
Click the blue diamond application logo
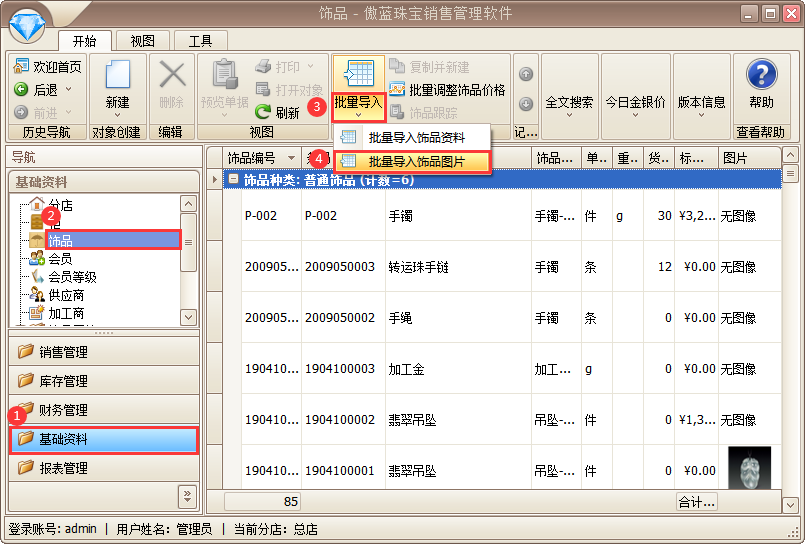pyautogui.click(x=27, y=26)
